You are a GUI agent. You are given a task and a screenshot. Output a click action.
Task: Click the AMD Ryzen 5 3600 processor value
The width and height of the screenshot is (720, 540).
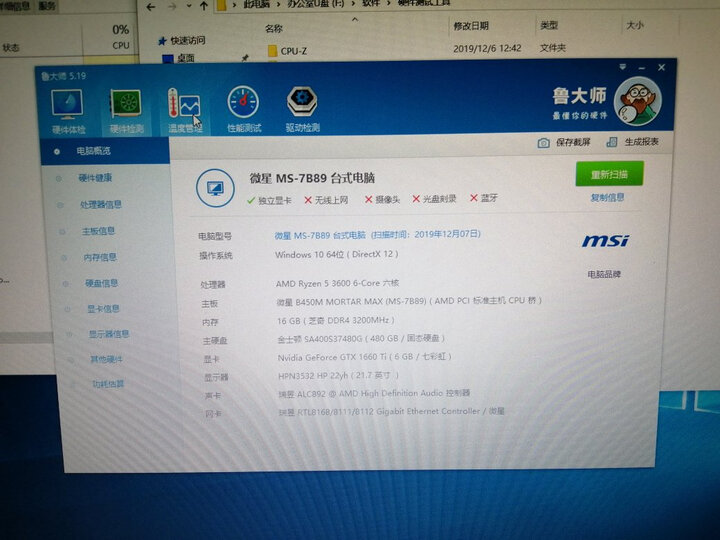click(x=338, y=283)
